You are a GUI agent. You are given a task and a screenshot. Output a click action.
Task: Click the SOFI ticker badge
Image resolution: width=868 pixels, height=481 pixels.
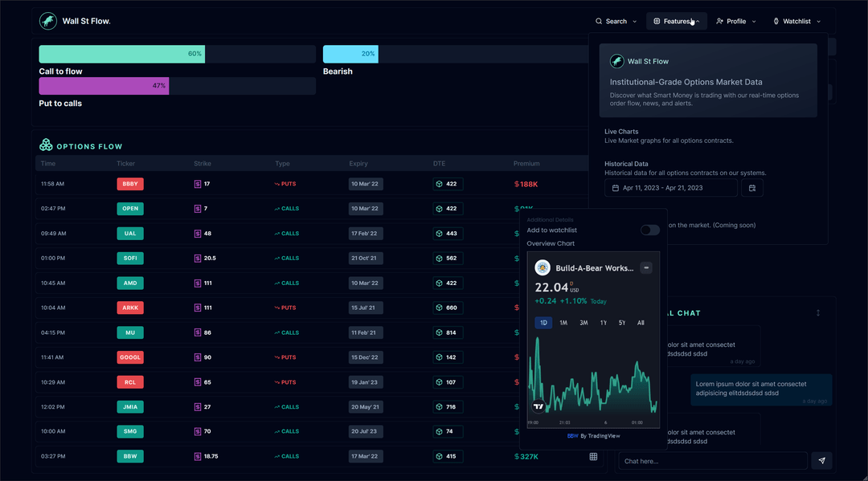click(x=130, y=259)
